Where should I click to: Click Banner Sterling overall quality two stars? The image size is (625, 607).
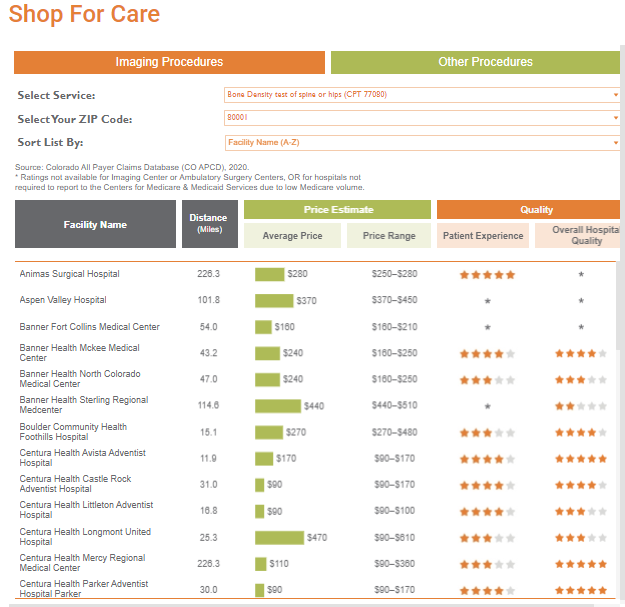pyautogui.click(x=581, y=406)
